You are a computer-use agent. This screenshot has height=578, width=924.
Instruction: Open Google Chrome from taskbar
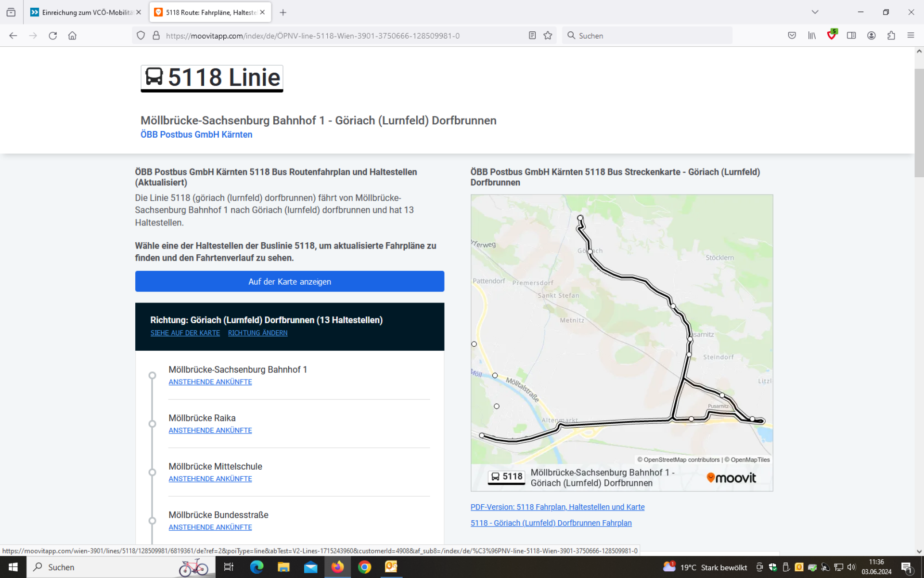pos(364,567)
